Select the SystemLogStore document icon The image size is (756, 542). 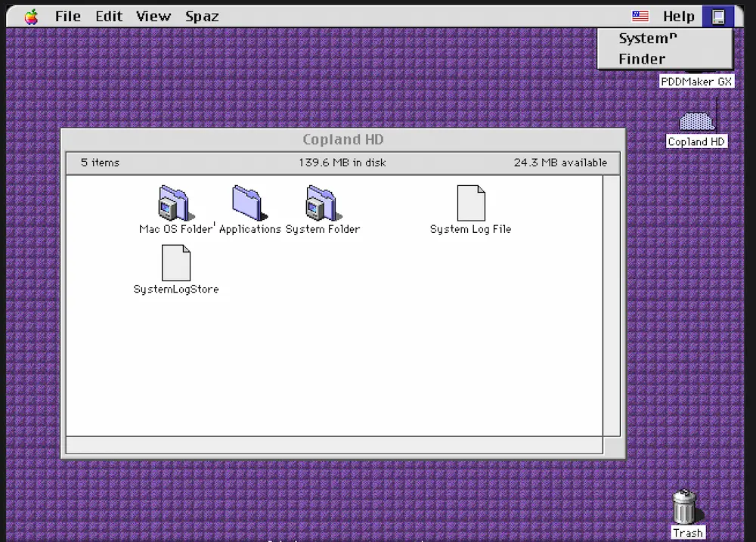pos(176,263)
